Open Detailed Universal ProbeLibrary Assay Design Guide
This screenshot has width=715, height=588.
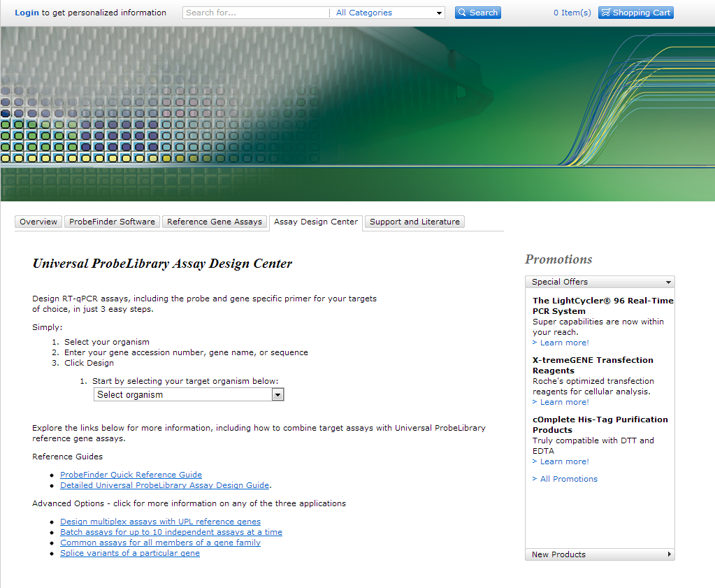coord(164,485)
